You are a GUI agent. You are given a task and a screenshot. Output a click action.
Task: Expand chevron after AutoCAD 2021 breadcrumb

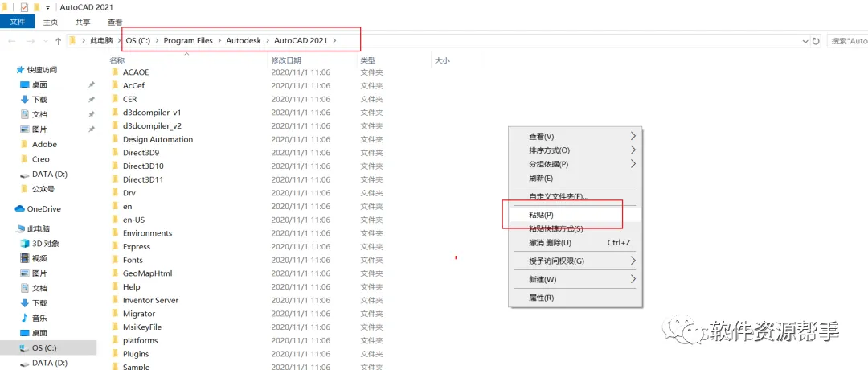[334, 40]
